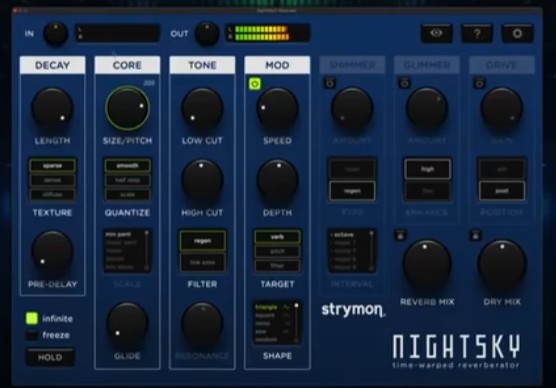The width and height of the screenshot is (556, 388).
Task: Click the Reverb Mix knob
Action: (x=427, y=264)
